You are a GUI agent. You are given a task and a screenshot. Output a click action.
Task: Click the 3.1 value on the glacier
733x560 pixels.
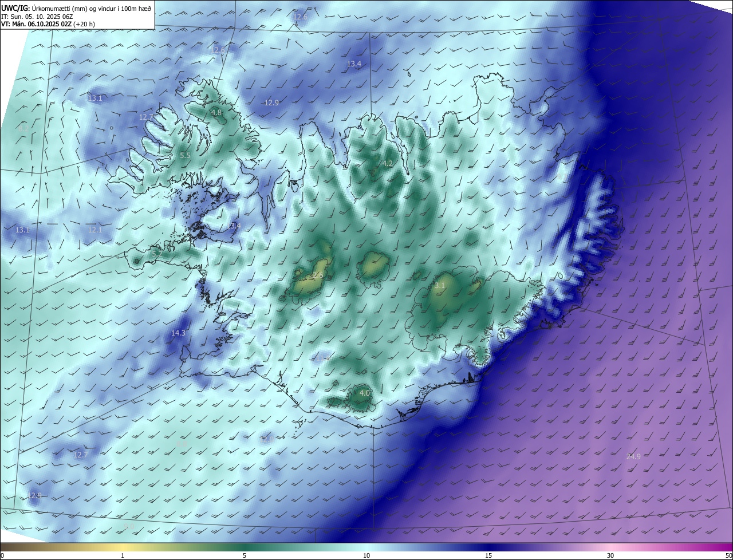click(x=440, y=285)
